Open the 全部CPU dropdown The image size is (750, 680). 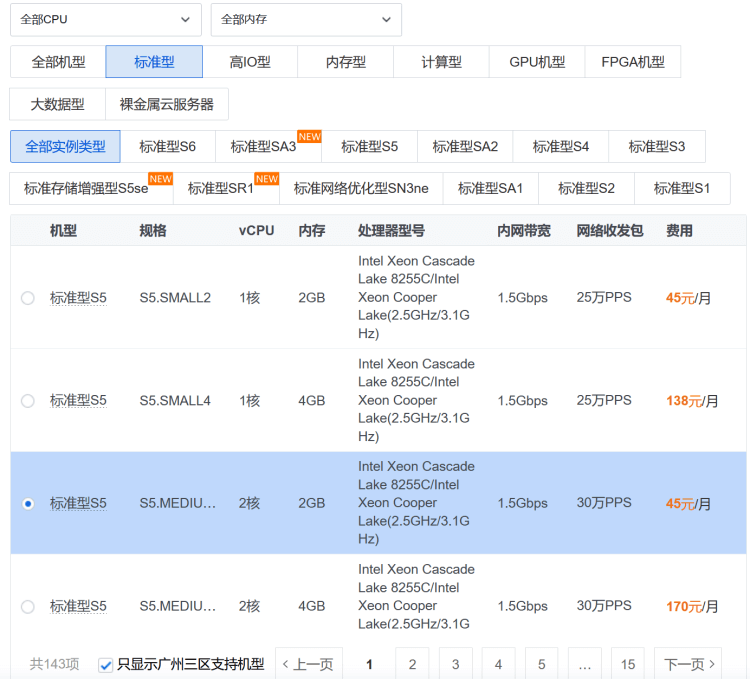click(x=106, y=20)
